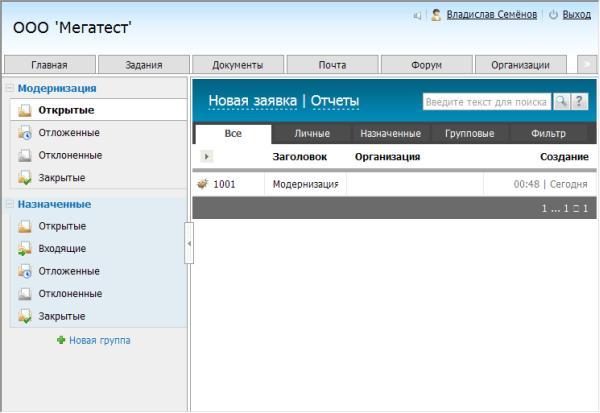
Task: Click the arrow folder icon of Входящие
Action: pos(25,249)
